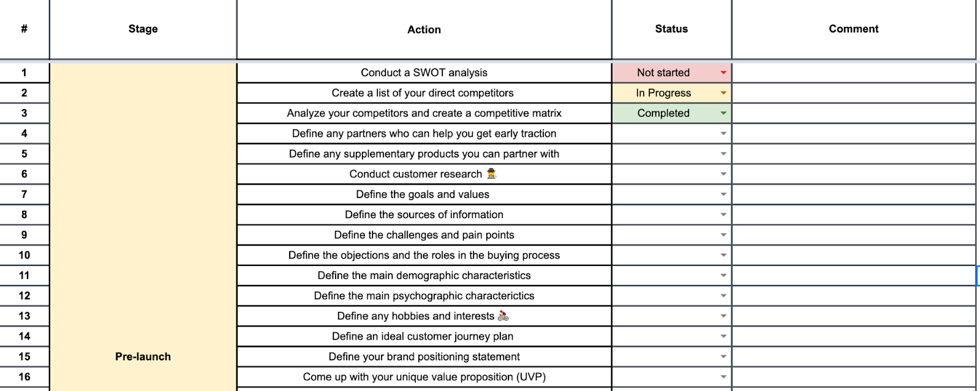Image resolution: width=980 pixels, height=391 pixels.
Task: Open the "In Progress" status dropdown
Action: pyautogui.click(x=723, y=93)
